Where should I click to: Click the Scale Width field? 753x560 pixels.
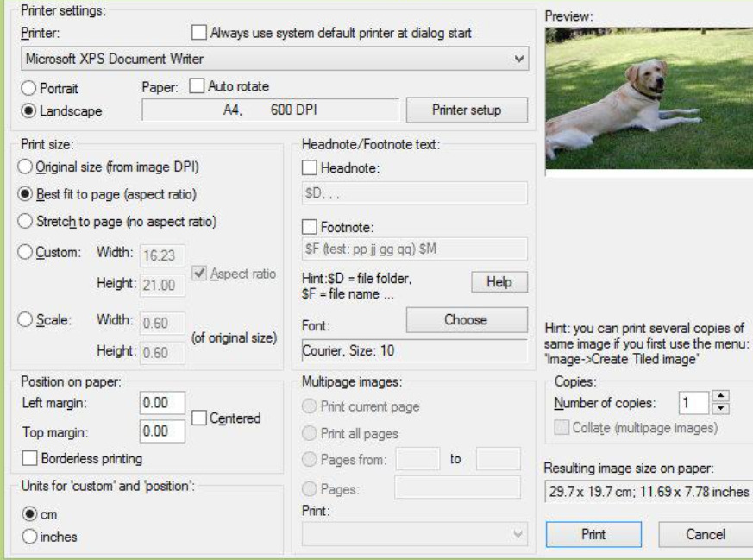point(162,323)
